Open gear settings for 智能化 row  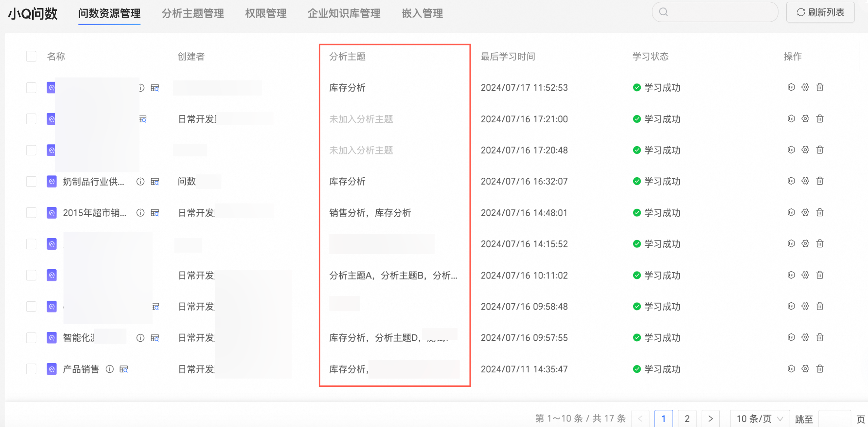805,337
